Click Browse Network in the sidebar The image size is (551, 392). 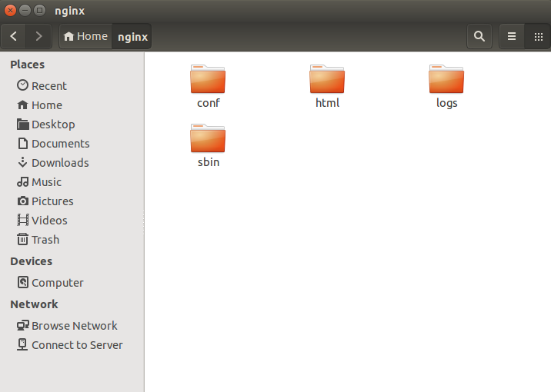click(x=72, y=326)
